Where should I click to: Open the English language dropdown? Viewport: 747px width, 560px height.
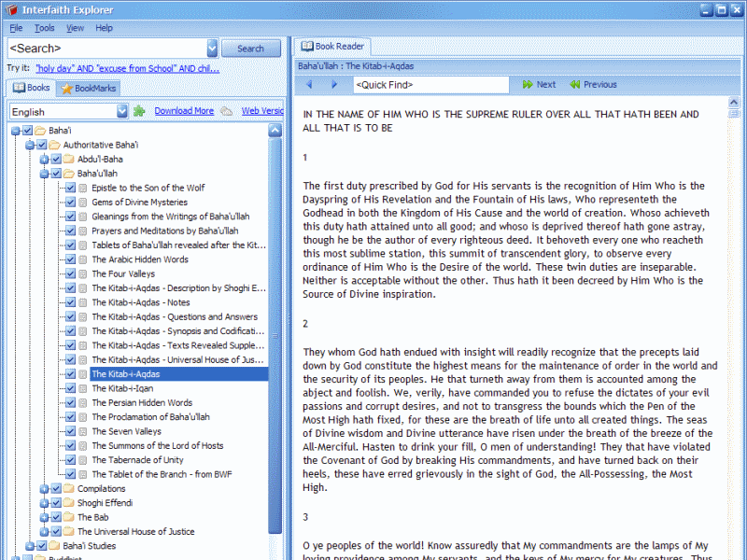pyautogui.click(x=122, y=111)
